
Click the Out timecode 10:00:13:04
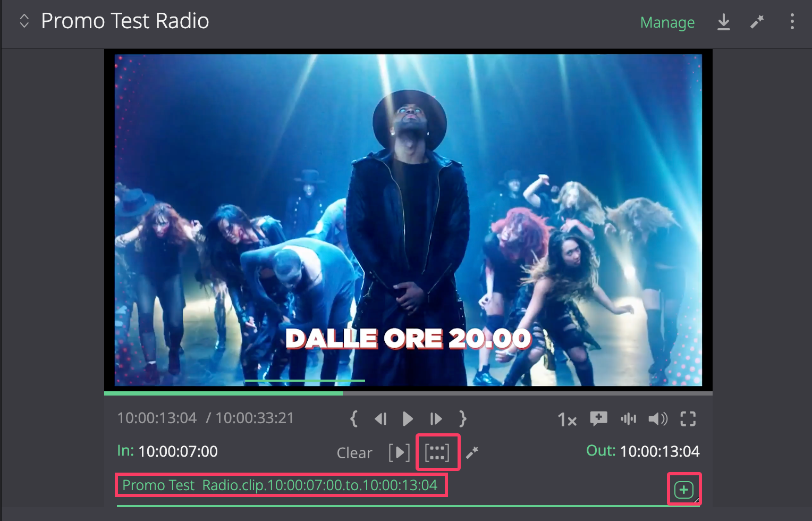click(660, 451)
